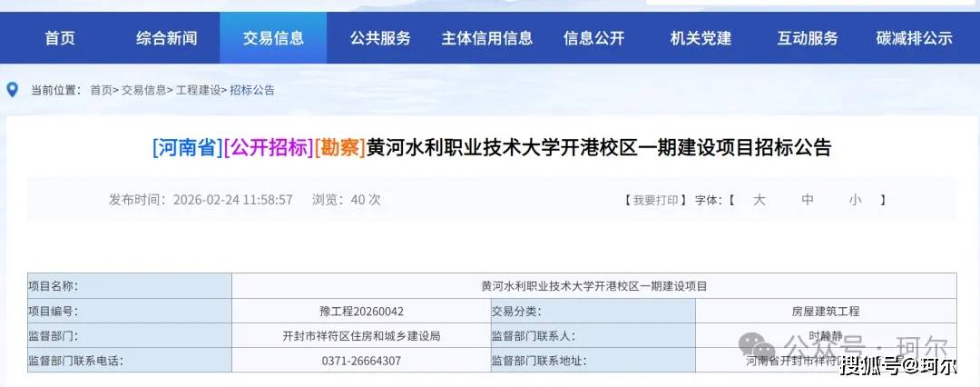Click the 首页 breadcrumb link
The width and height of the screenshot is (980, 387).
tap(101, 90)
